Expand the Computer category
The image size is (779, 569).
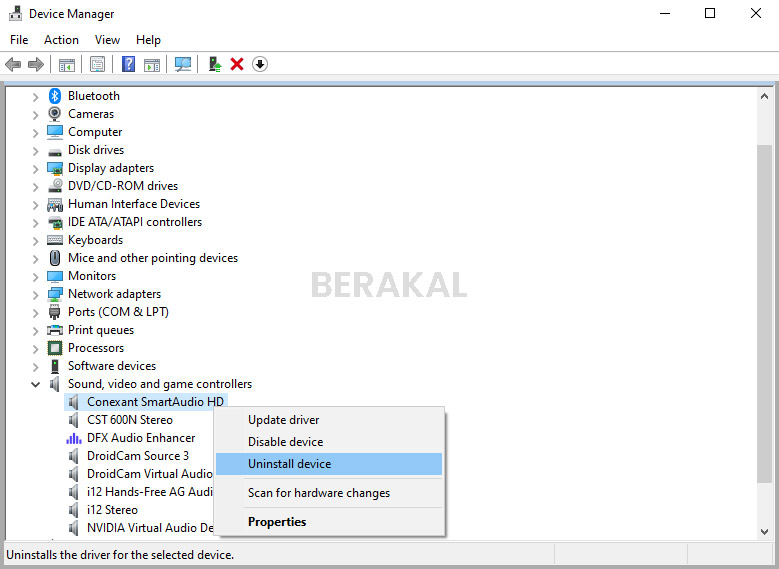pyautogui.click(x=35, y=133)
